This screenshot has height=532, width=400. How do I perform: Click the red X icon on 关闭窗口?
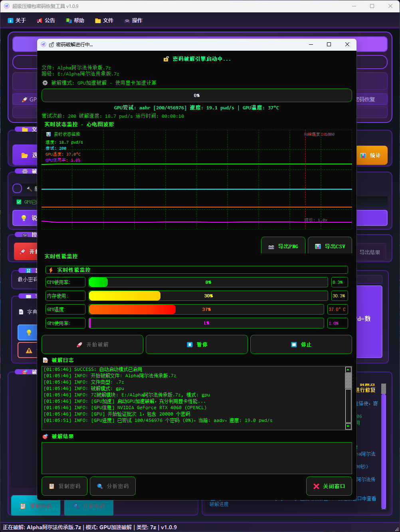click(x=316, y=486)
